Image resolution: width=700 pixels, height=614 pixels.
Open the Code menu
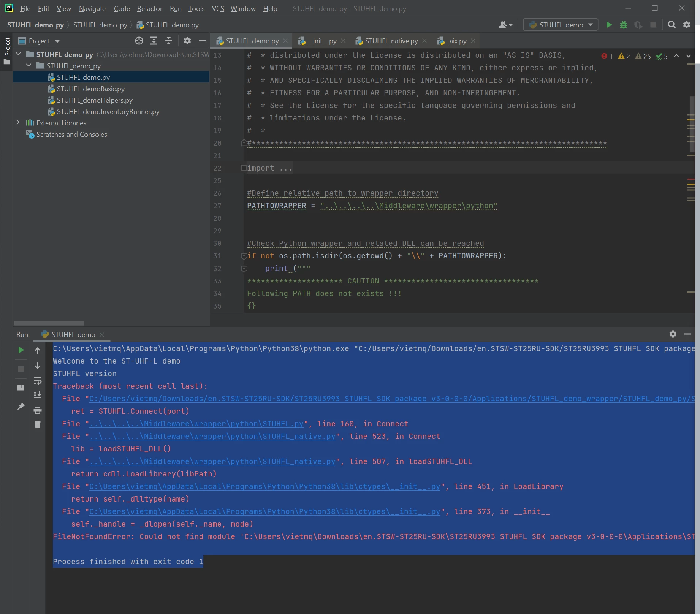tap(122, 8)
